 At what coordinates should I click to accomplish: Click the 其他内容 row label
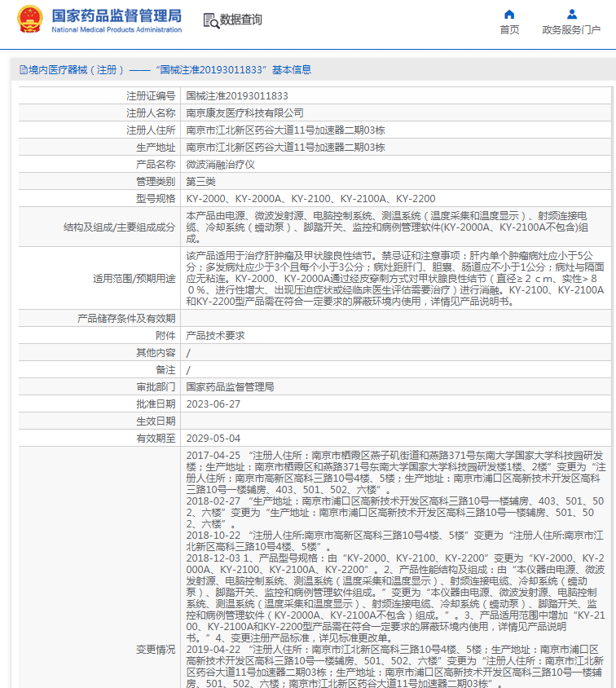(x=156, y=353)
